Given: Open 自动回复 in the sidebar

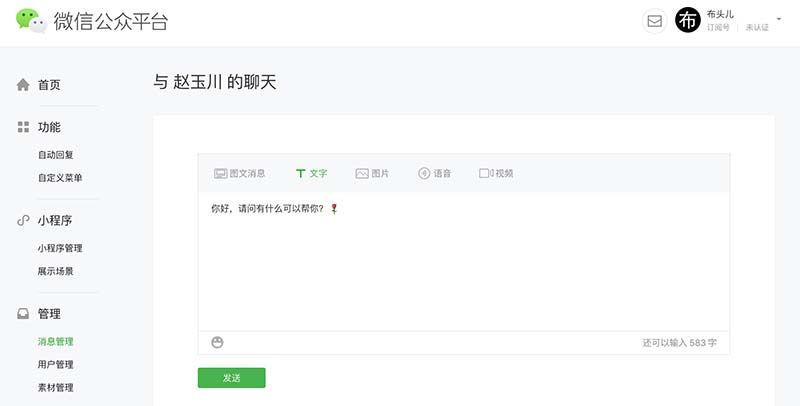Looking at the screenshot, I should [x=56, y=155].
